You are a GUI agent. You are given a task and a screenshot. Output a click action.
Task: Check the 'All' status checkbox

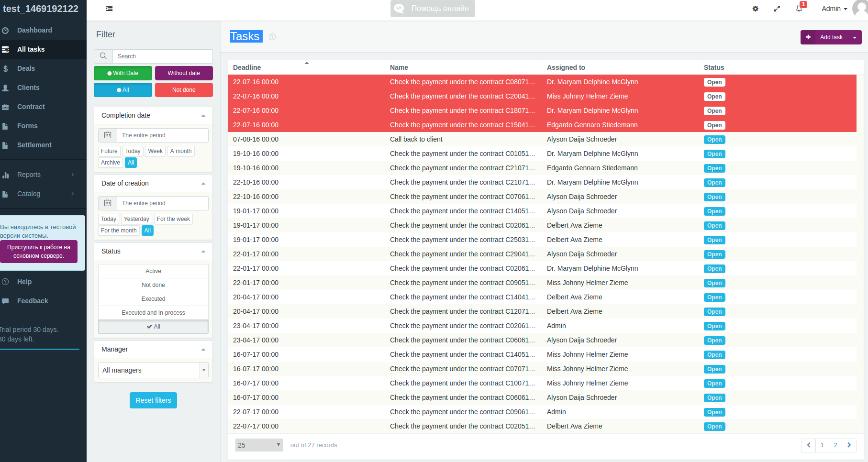click(153, 327)
